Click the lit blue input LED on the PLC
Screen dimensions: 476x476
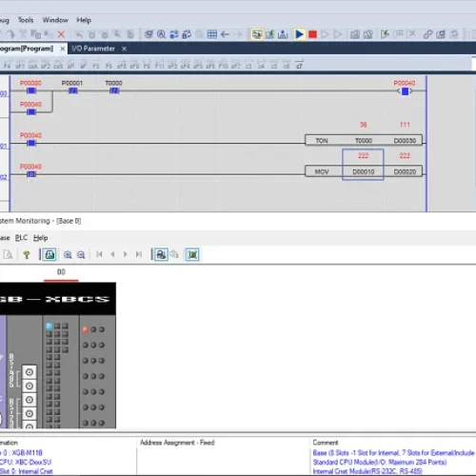point(50,327)
